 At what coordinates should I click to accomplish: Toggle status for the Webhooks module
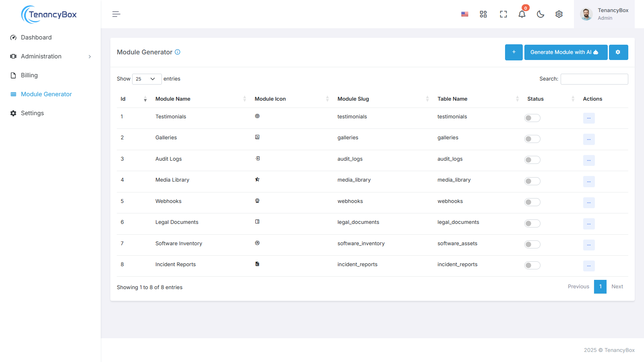[x=532, y=202]
